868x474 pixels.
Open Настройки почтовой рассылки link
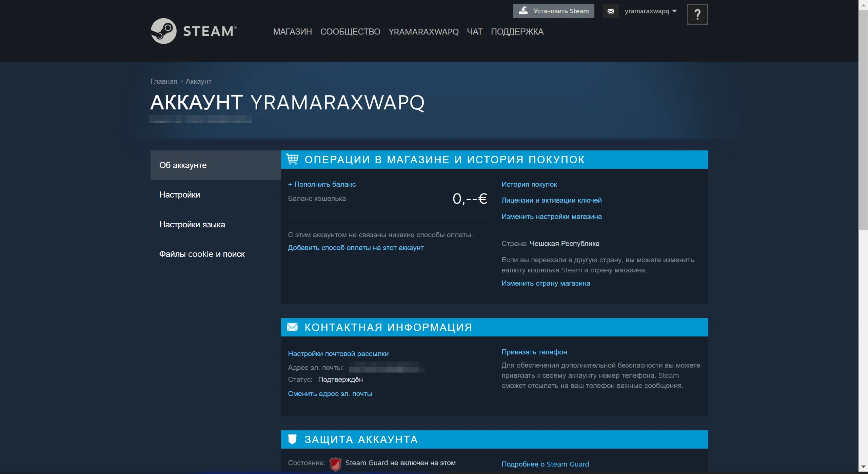[338, 354]
